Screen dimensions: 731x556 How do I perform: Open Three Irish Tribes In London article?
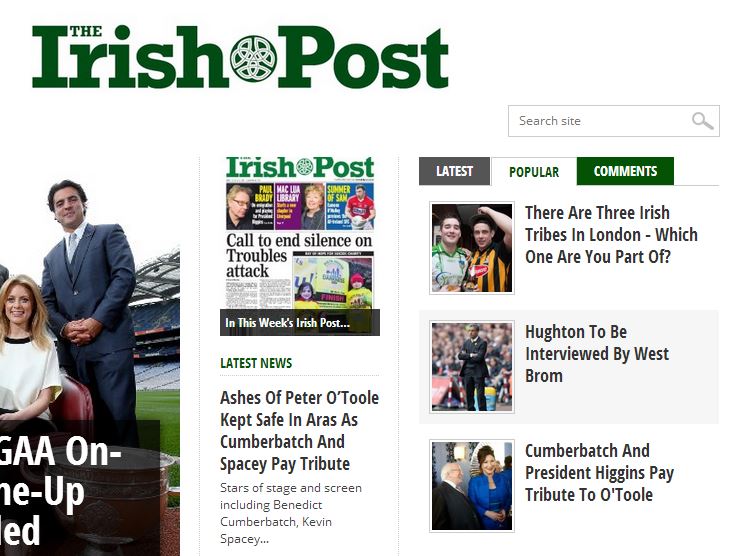point(611,234)
